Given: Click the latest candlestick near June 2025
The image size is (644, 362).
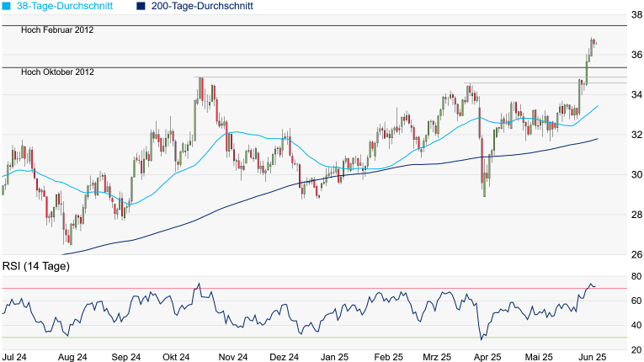Looking at the screenshot, I should [x=595, y=43].
